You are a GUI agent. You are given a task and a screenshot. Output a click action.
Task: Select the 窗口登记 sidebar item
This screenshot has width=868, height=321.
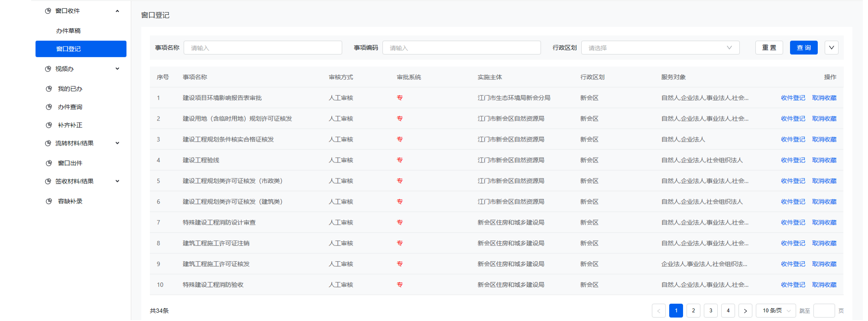coord(81,49)
